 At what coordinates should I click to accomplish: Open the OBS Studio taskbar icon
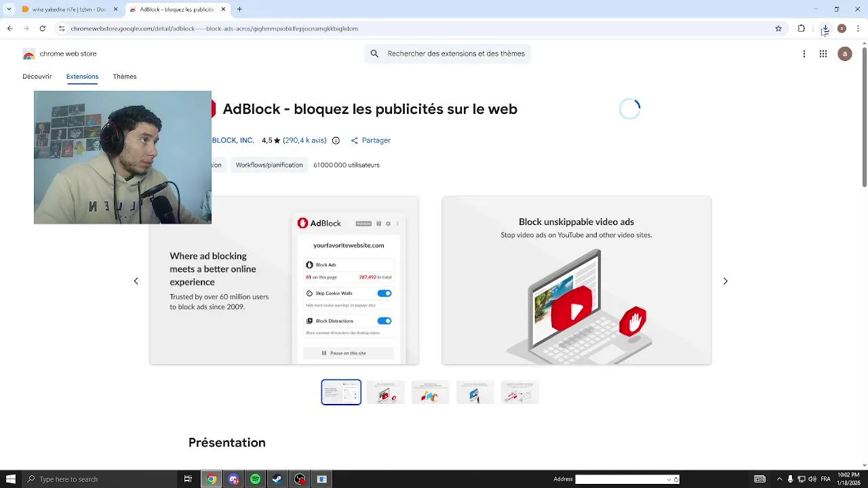coord(300,479)
